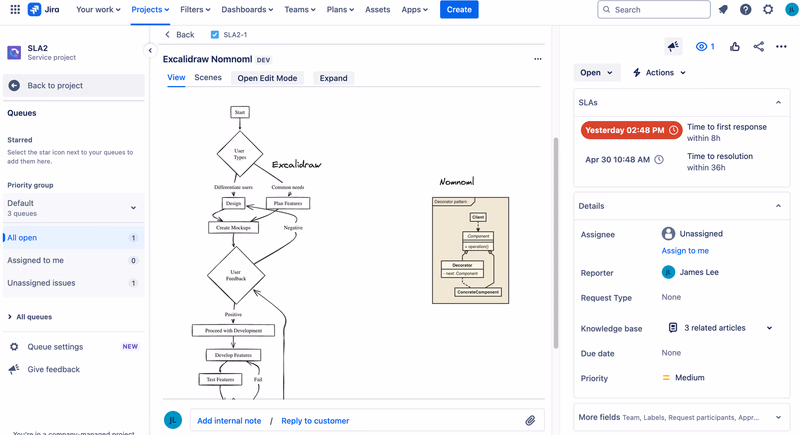Open the Filters dropdown menu
The height and width of the screenshot is (435, 800).
pyautogui.click(x=195, y=9)
